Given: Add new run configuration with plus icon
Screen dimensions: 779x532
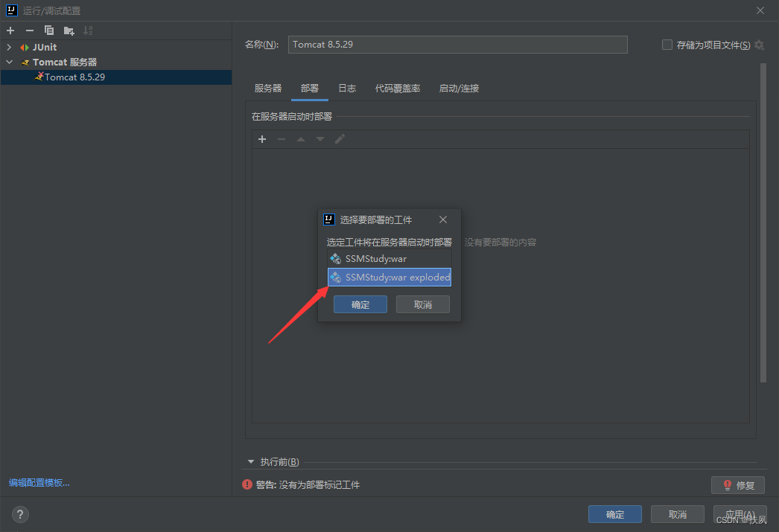Looking at the screenshot, I should tap(10, 31).
